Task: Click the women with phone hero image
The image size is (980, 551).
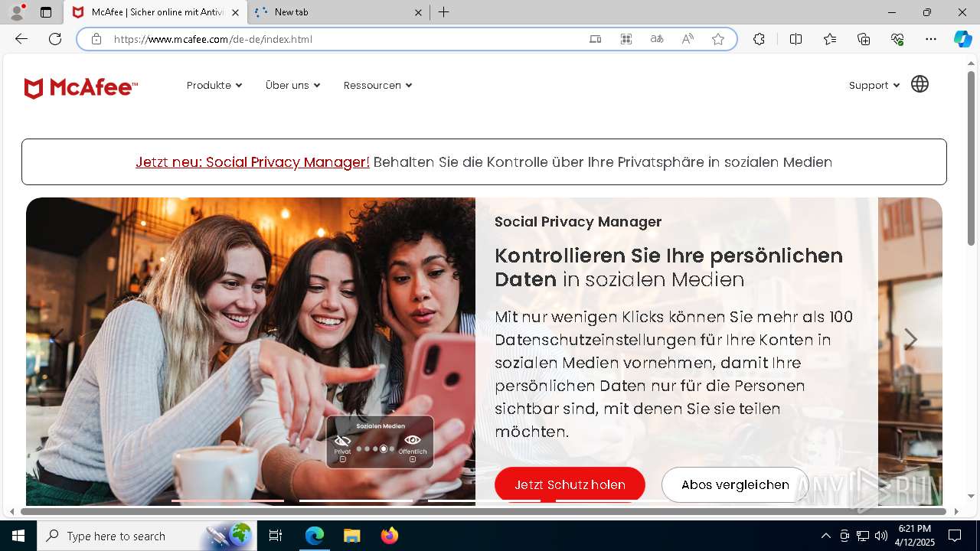Action: pyautogui.click(x=250, y=351)
